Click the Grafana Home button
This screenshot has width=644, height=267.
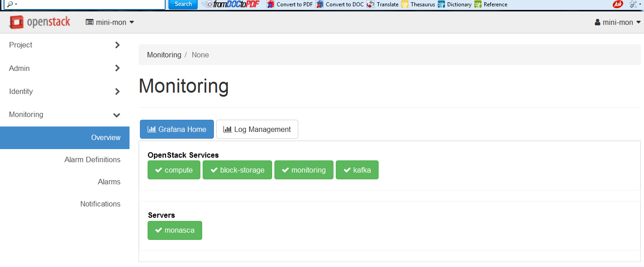177,129
